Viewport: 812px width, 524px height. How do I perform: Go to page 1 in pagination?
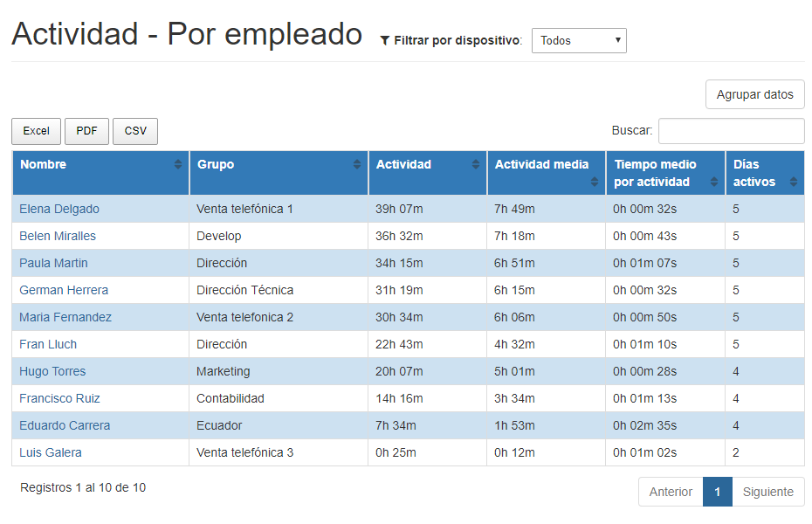tap(717, 492)
